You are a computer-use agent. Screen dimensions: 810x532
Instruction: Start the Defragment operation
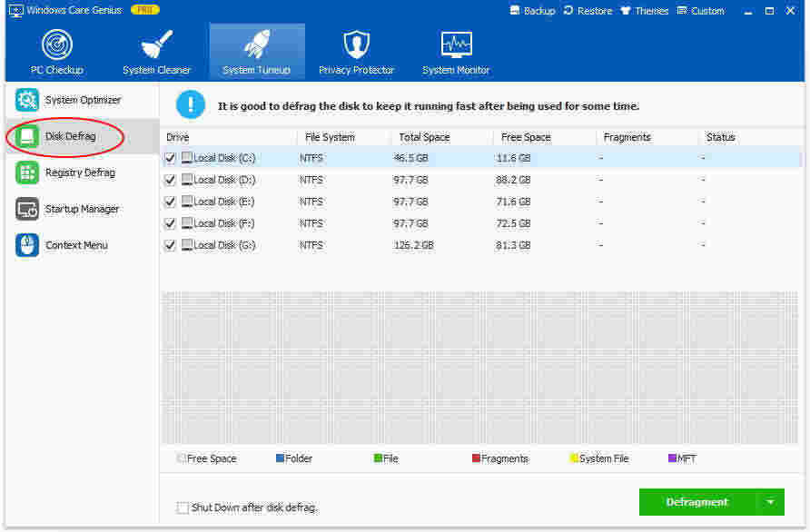click(x=697, y=502)
